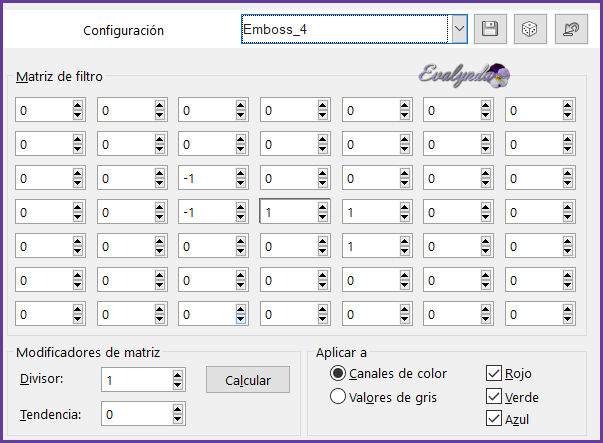The width and height of the screenshot is (603, 443).
Task: Increase Divisor with its up arrow
Action: 177,375
